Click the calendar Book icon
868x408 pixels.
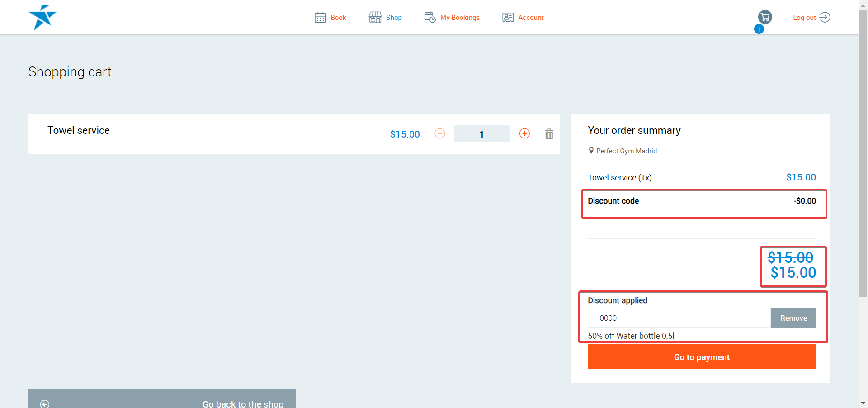pyautogui.click(x=320, y=18)
